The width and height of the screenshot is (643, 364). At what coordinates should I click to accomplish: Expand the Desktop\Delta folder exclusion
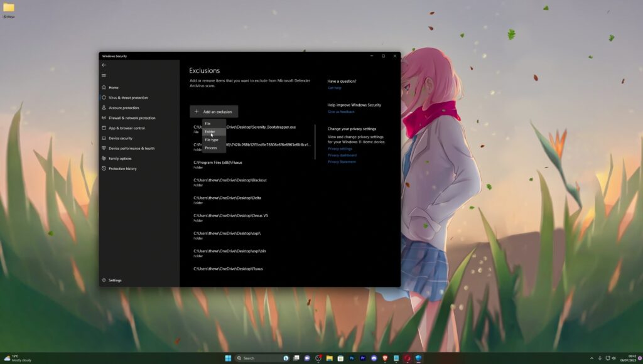(x=252, y=200)
